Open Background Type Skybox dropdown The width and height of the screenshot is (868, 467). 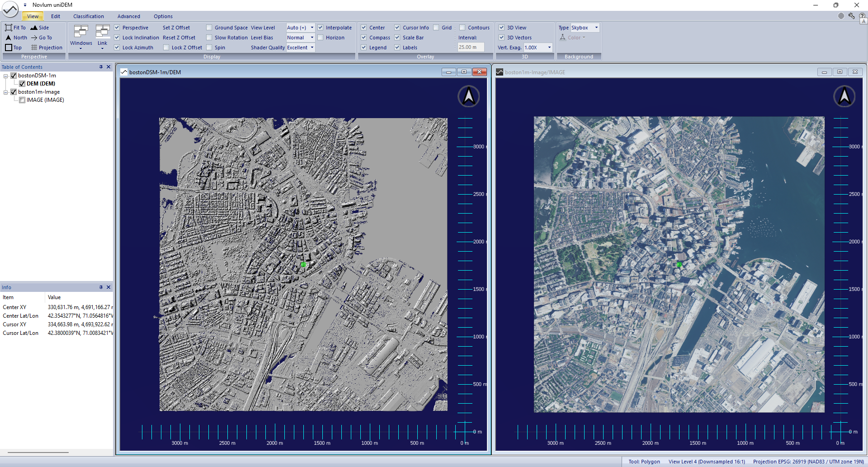pos(585,28)
